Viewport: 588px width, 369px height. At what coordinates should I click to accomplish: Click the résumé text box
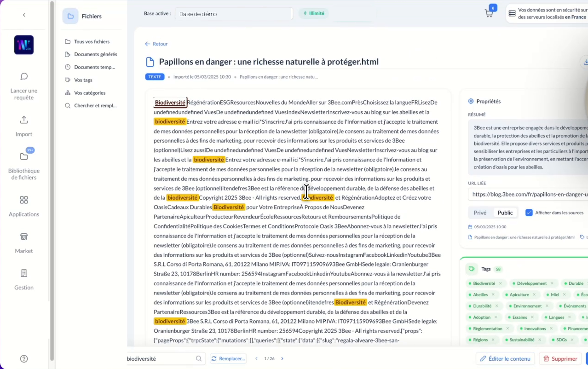(x=528, y=147)
